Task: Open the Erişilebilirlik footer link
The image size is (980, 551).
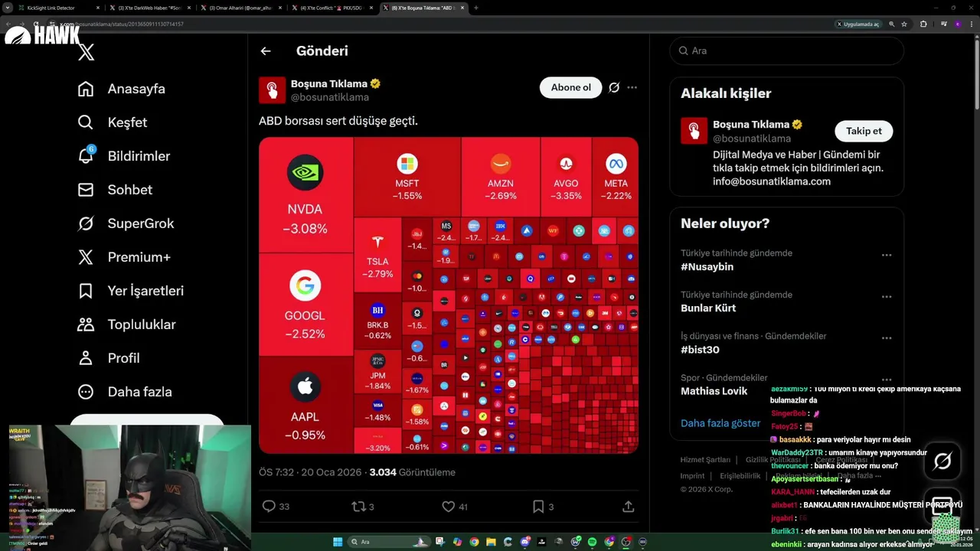Action: 740,476
